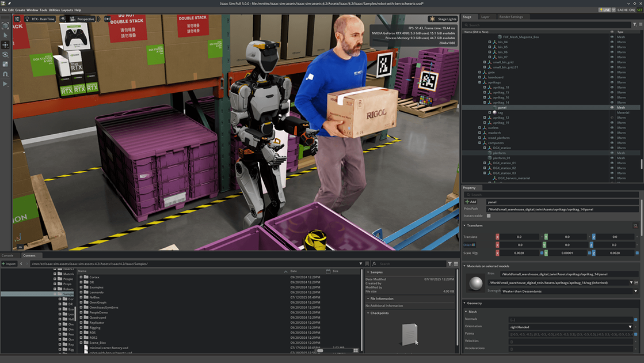
Task: Open the Orientation rightHanded dropdown
Action: pyautogui.click(x=570, y=327)
